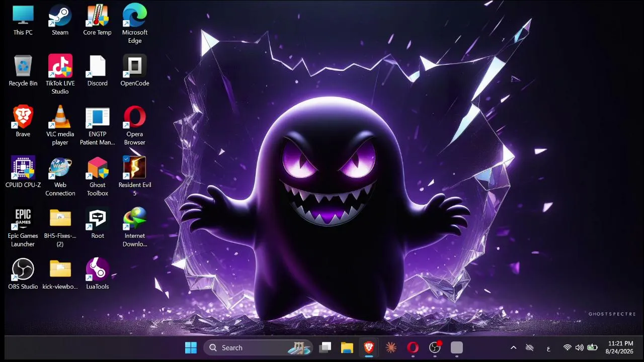The image size is (644, 362).
Task: Open the clock and date flyout
Action: (620, 347)
